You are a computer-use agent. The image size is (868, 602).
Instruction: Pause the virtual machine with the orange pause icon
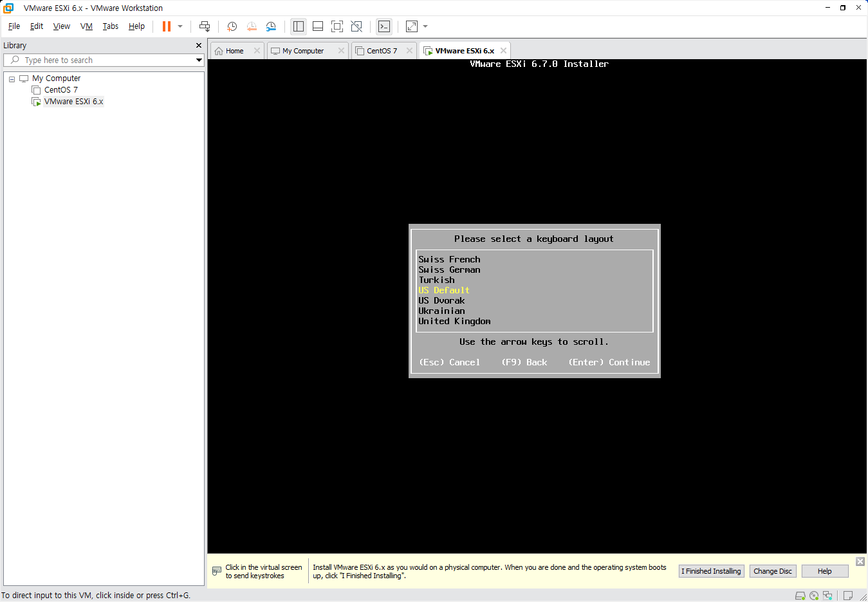coord(167,26)
